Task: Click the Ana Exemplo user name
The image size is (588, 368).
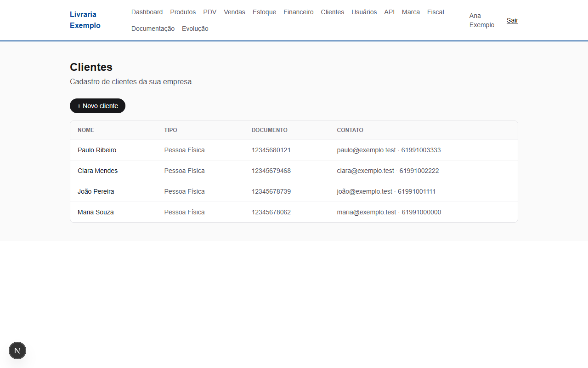Action: point(482,20)
